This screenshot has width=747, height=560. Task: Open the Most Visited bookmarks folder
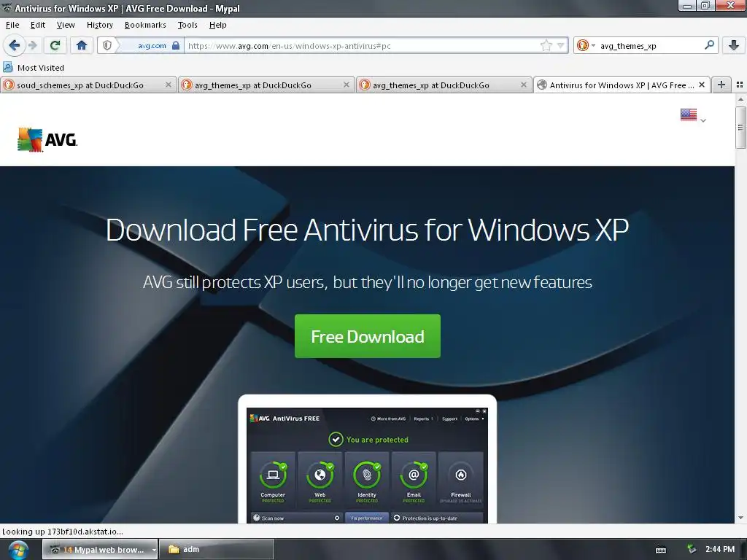click(x=34, y=68)
